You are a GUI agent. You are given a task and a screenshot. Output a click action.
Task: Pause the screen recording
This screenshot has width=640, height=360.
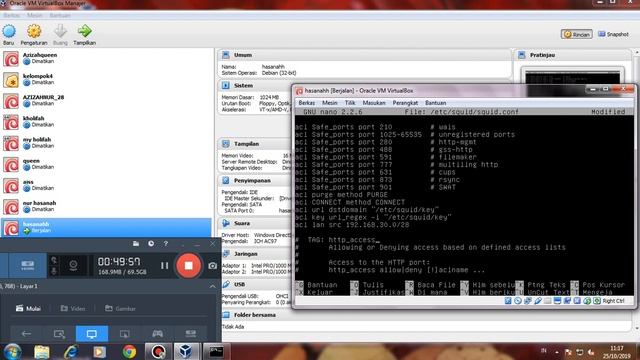pos(164,266)
